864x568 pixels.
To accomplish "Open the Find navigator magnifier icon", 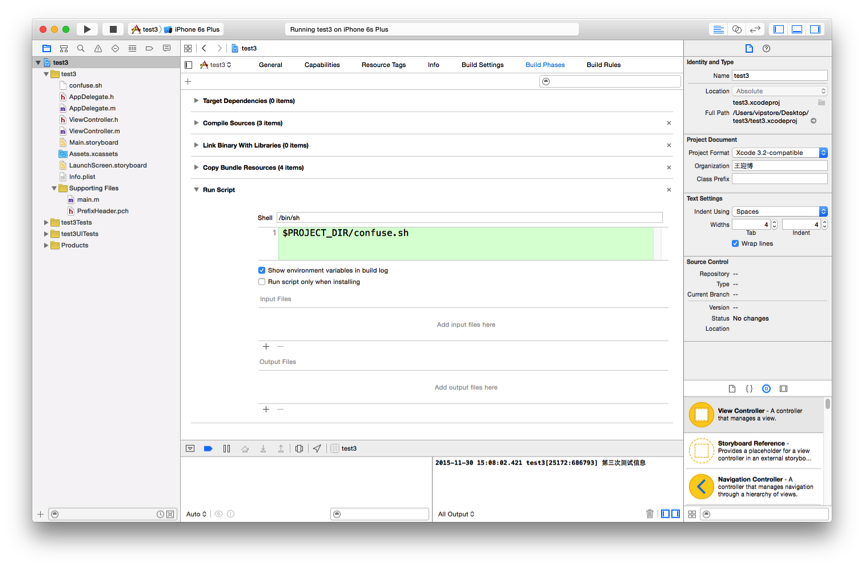I will pos(81,48).
